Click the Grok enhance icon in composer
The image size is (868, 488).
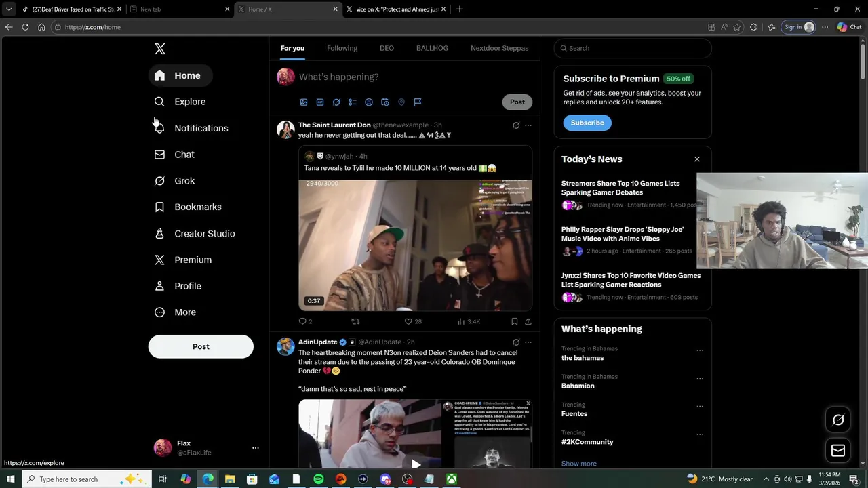(x=336, y=102)
